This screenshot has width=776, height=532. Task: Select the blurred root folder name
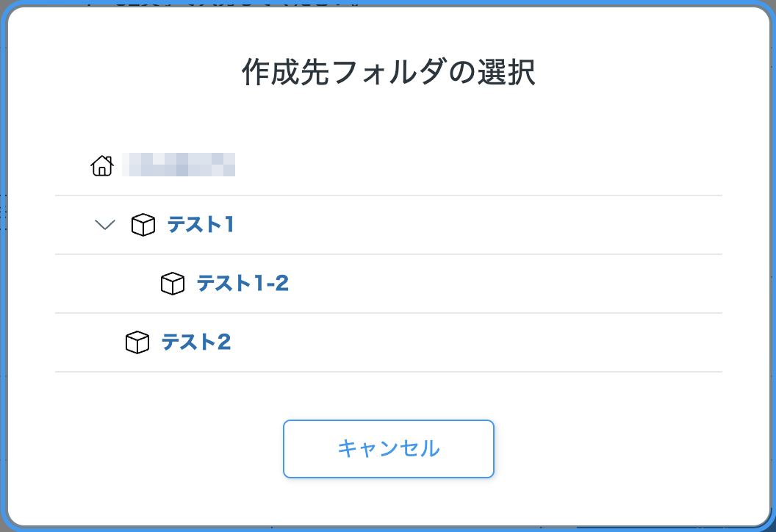(x=179, y=165)
